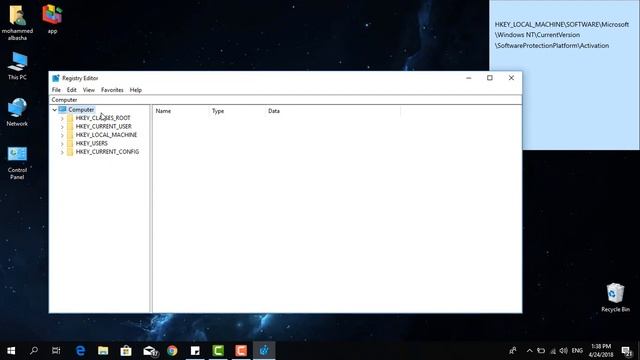Select HKEY_CURRENT_USER key
This screenshot has height=360, width=640.
(x=104, y=127)
